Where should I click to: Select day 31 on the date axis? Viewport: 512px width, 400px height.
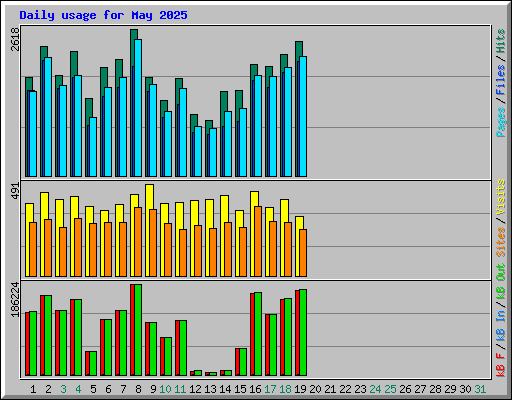pos(480,389)
